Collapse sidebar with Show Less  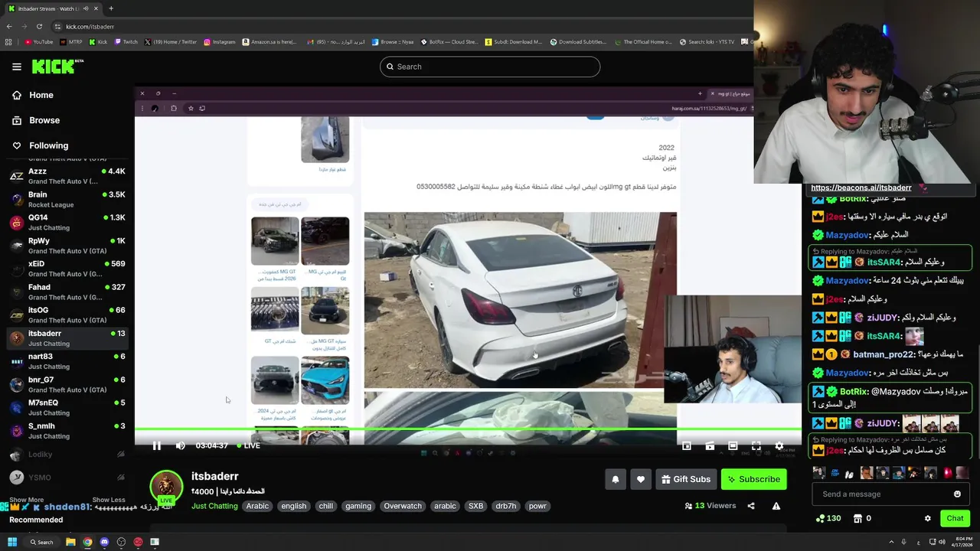point(109,500)
